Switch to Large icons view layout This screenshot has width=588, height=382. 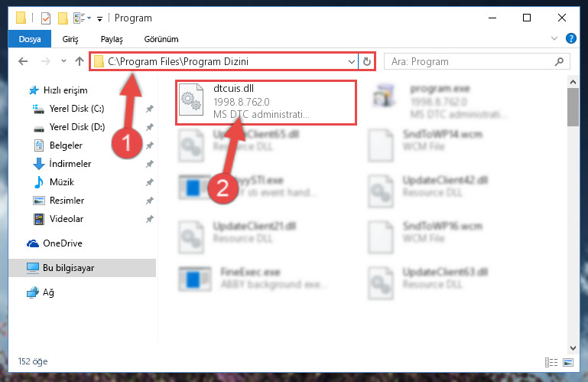(x=568, y=362)
